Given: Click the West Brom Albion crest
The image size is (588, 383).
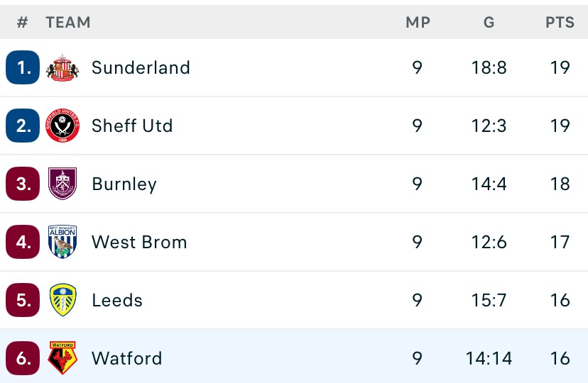Looking at the screenshot, I should coord(62,242).
